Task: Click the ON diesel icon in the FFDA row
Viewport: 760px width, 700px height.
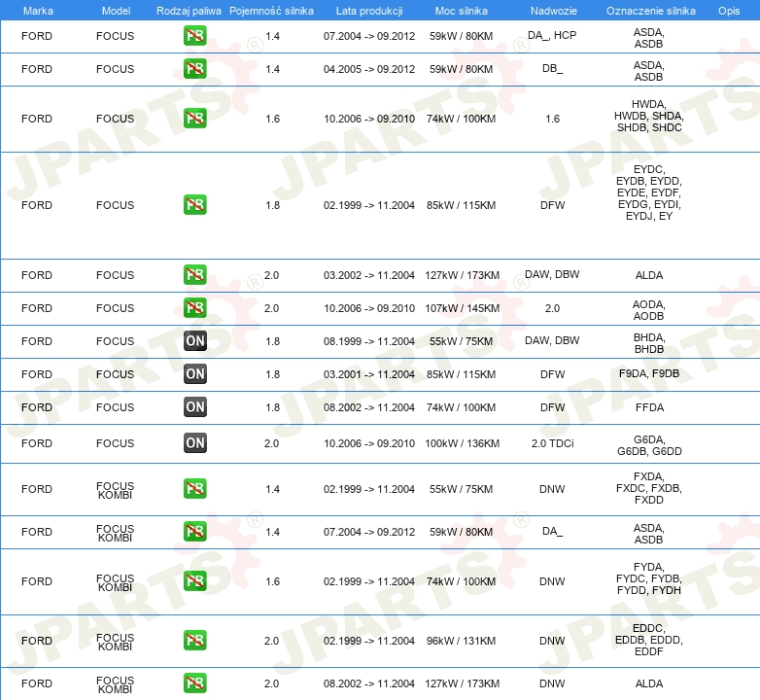Action: click(194, 406)
